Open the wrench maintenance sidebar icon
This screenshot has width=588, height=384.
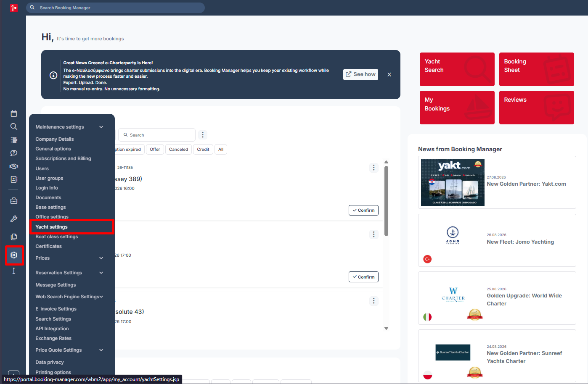(14, 219)
